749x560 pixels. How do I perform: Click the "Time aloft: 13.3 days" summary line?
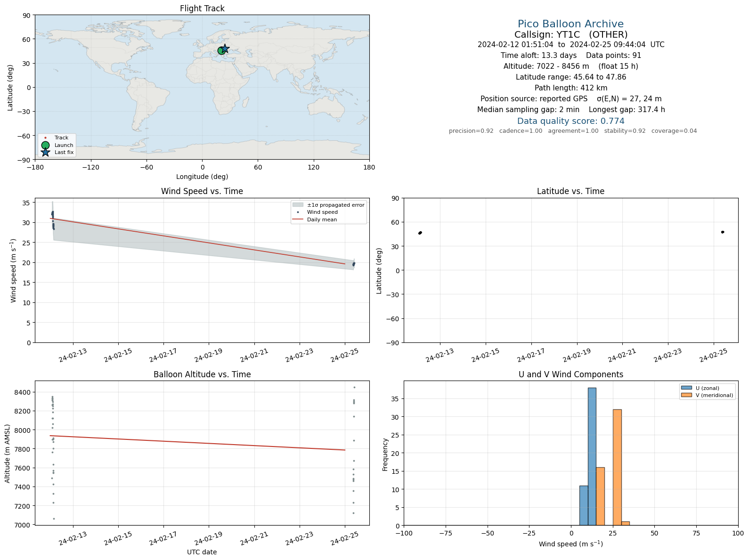(570, 56)
